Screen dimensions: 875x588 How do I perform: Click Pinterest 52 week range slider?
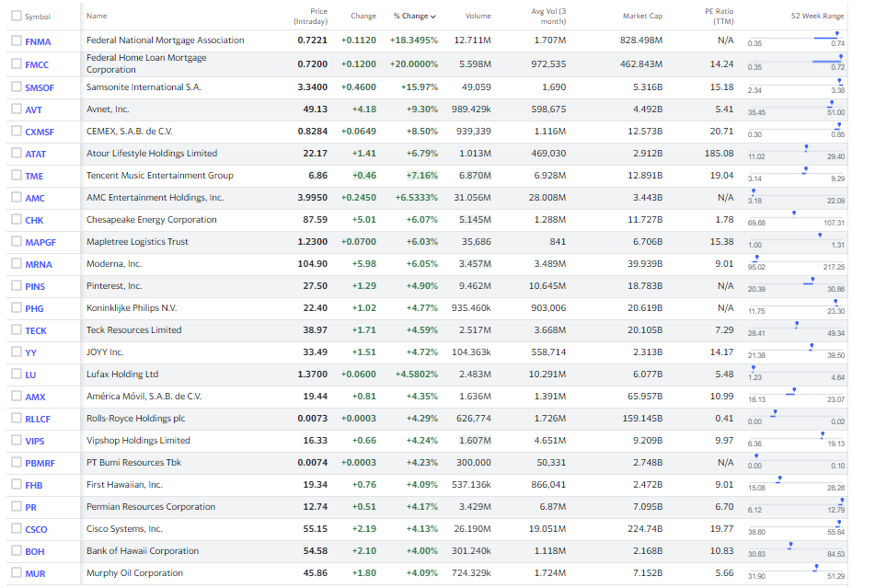click(796, 284)
